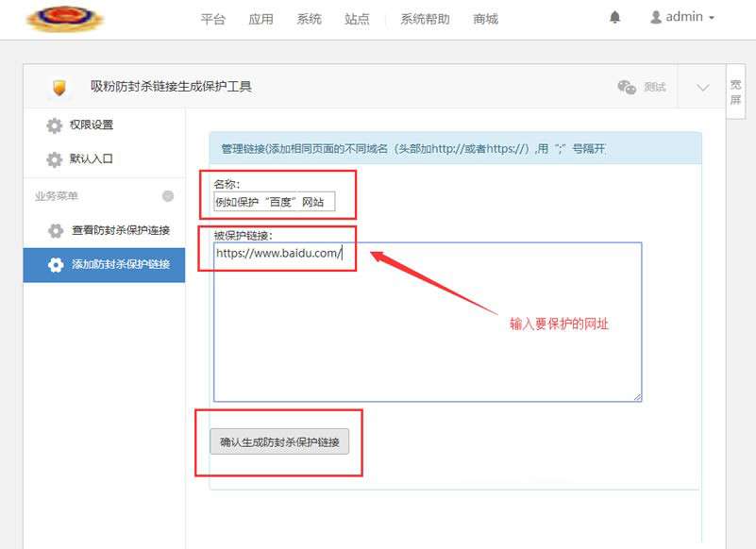Click 确认生成防封杀保护链接 button
756x549 pixels.
(x=280, y=441)
